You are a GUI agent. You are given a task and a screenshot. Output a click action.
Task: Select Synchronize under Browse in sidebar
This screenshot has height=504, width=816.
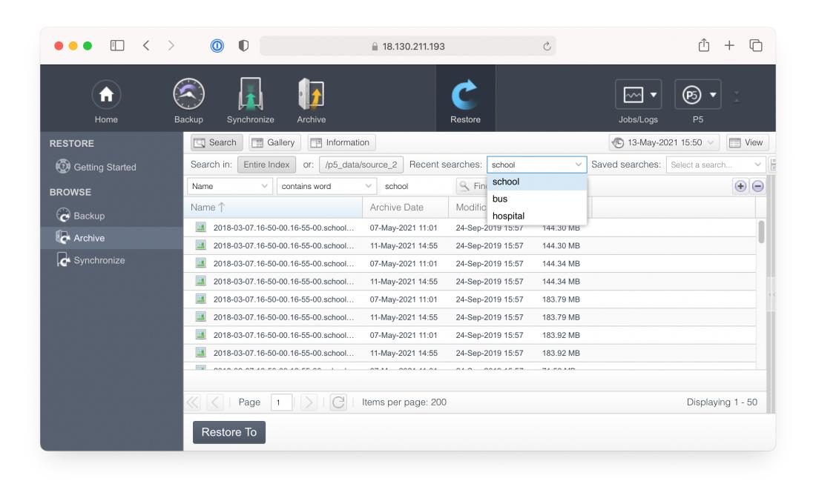pos(91,260)
